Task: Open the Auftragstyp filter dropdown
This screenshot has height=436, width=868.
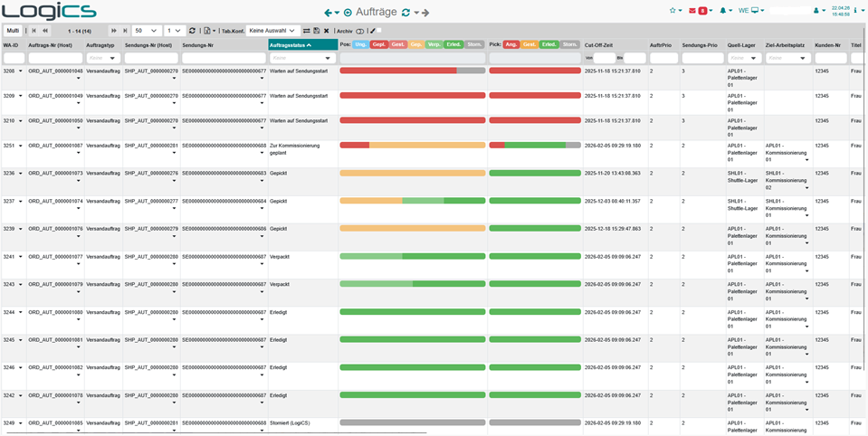Action: [103, 58]
